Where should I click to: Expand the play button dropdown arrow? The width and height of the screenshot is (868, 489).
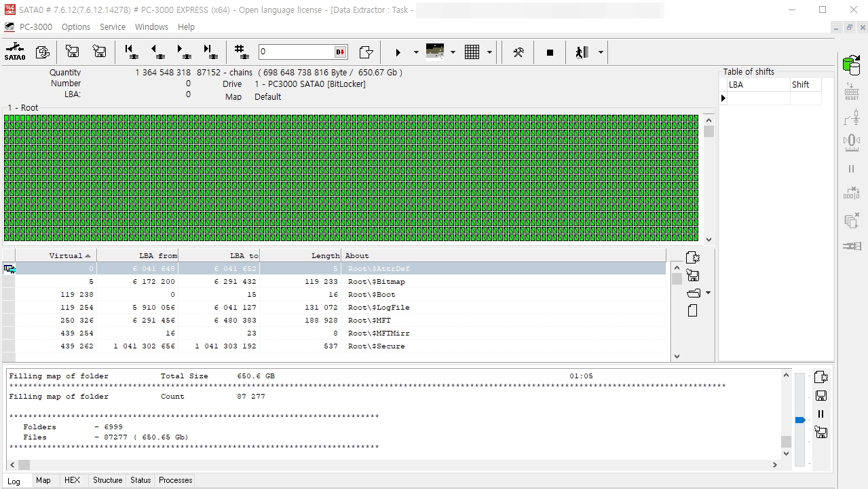416,52
